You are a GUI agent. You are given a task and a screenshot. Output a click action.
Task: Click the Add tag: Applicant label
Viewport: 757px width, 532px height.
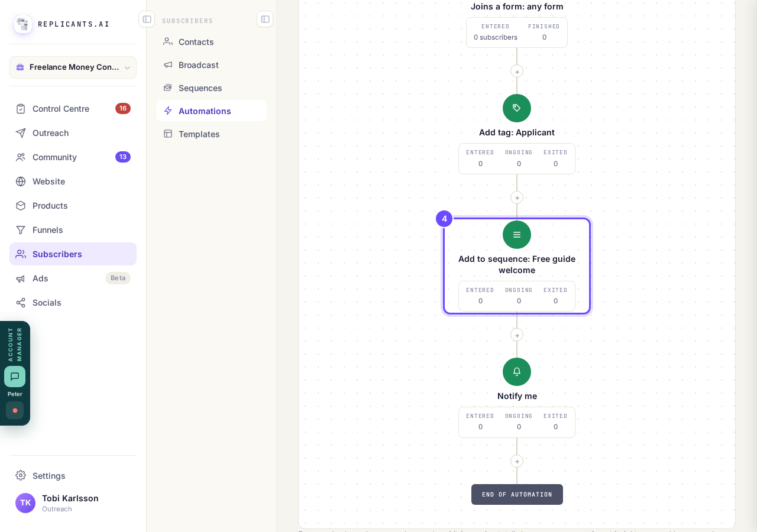coord(517,132)
